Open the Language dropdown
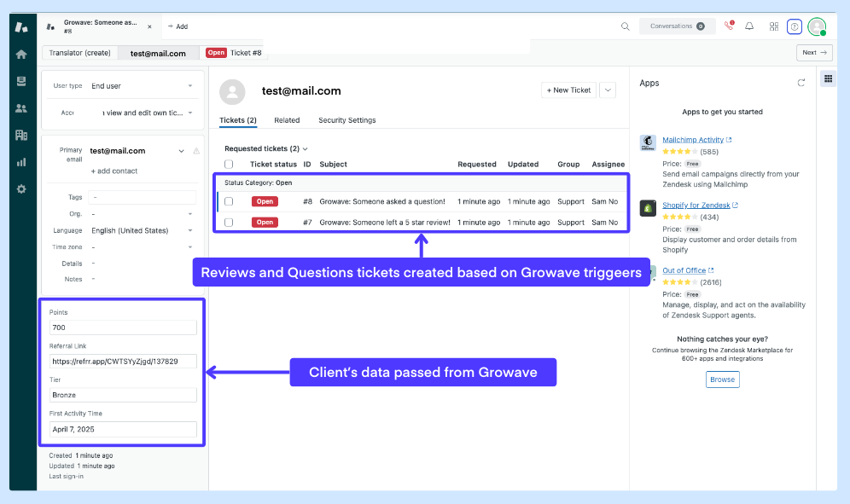This screenshot has width=850, height=504. click(x=142, y=230)
